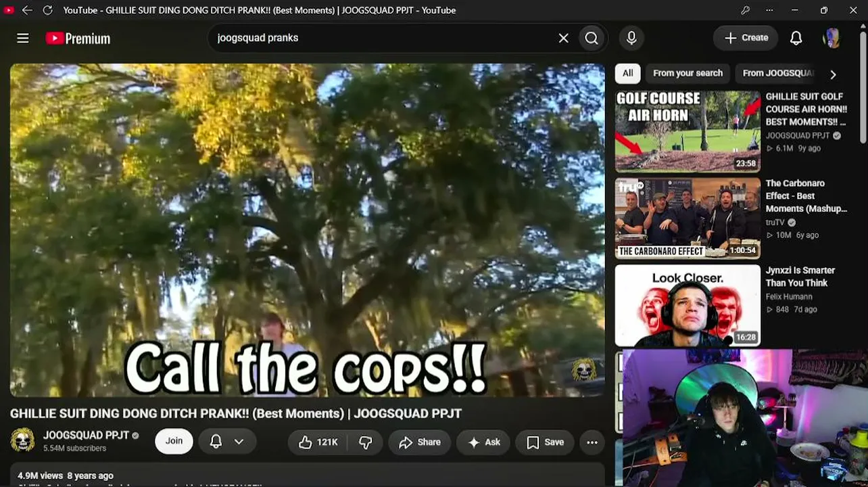Open notifications bell in header

pos(796,39)
